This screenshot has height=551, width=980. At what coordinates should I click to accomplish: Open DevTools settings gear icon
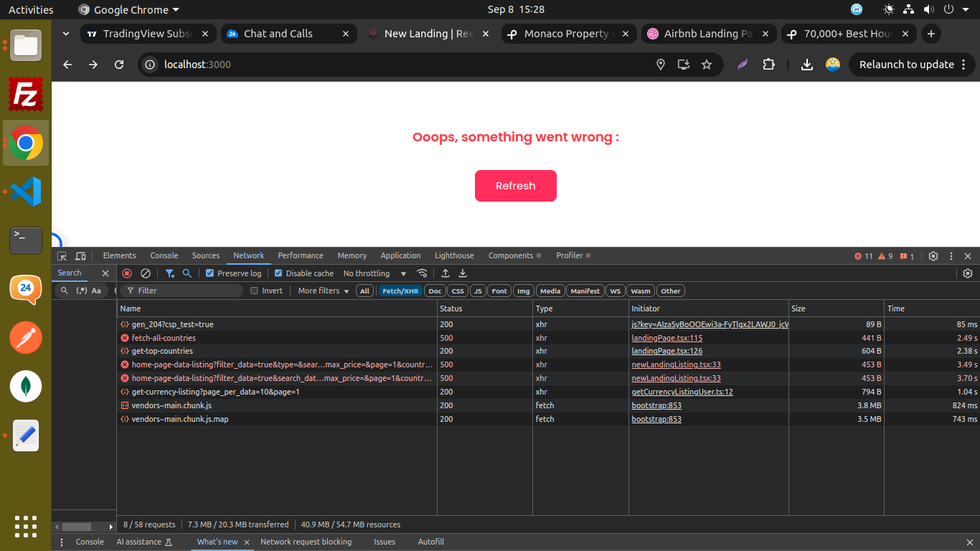(933, 256)
